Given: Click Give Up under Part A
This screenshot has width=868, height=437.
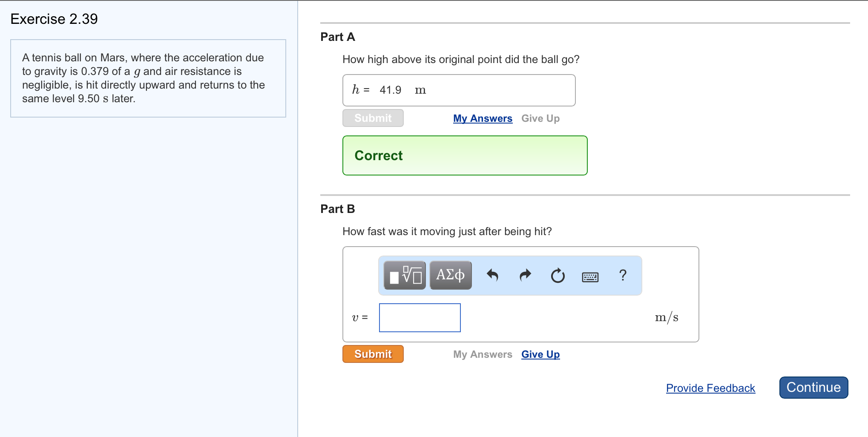Looking at the screenshot, I should [540, 118].
